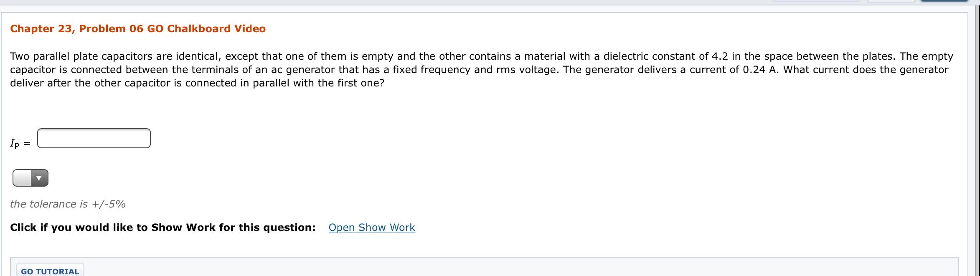Image resolution: width=980 pixels, height=276 pixels.
Task: Click the GO tutorial panel area
Action: (x=485, y=267)
